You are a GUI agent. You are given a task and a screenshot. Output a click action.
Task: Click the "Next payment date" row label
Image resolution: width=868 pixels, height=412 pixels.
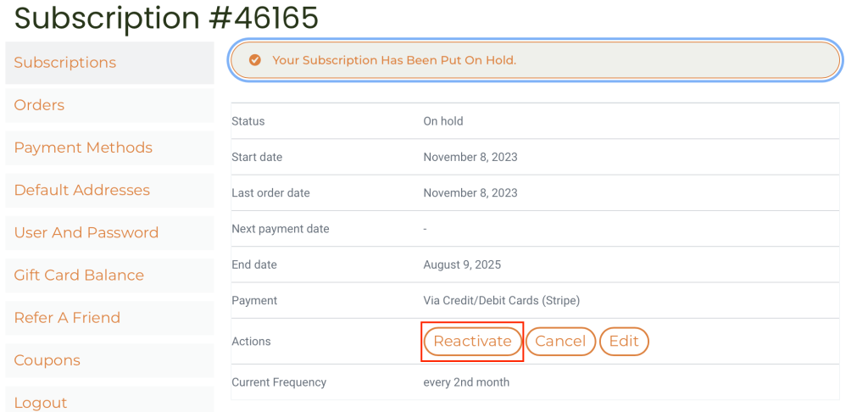tap(280, 229)
